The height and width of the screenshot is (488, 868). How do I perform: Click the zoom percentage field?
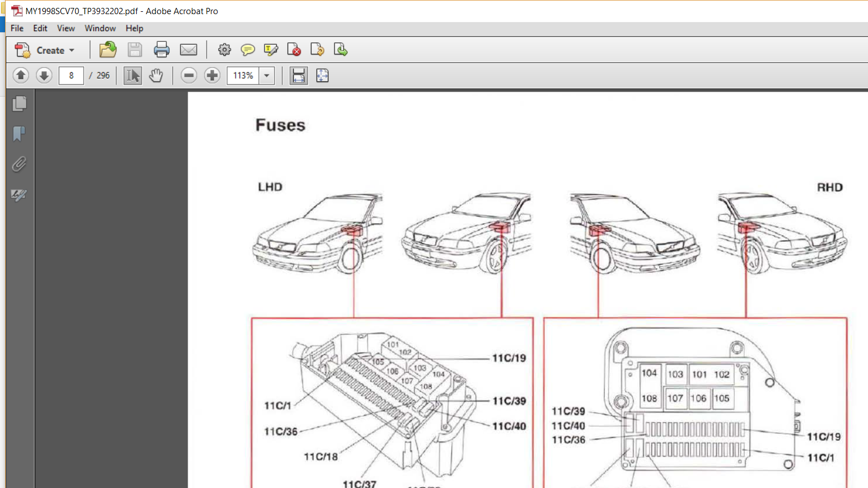click(x=243, y=75)
